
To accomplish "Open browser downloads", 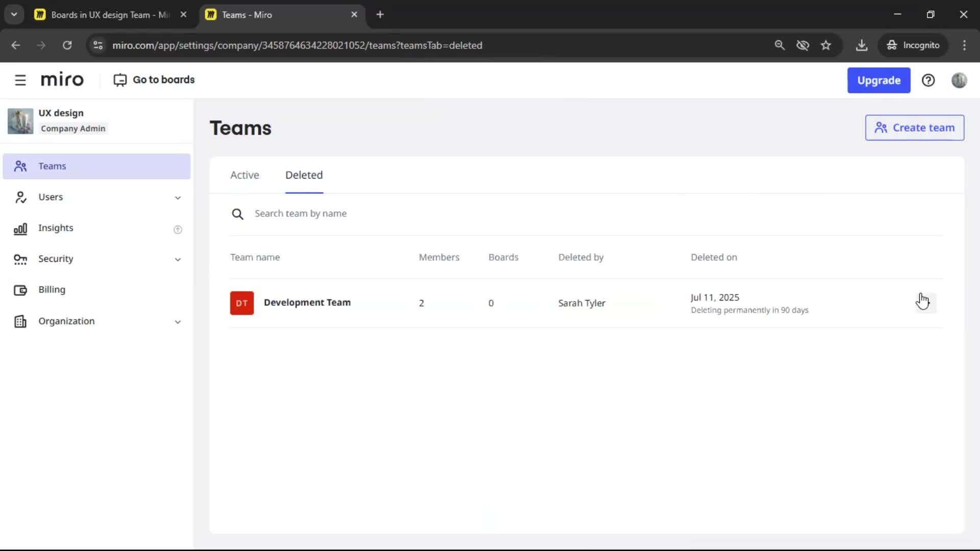I will (862, 45).
